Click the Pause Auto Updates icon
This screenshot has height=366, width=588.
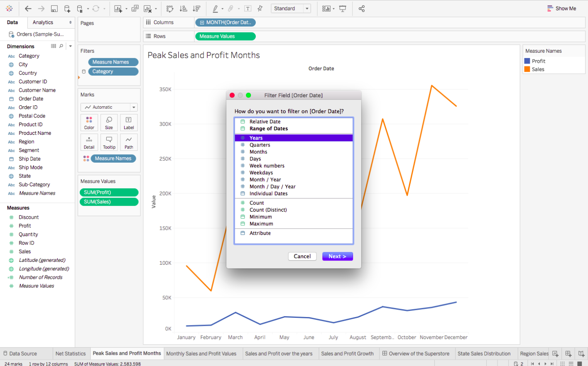80,8
